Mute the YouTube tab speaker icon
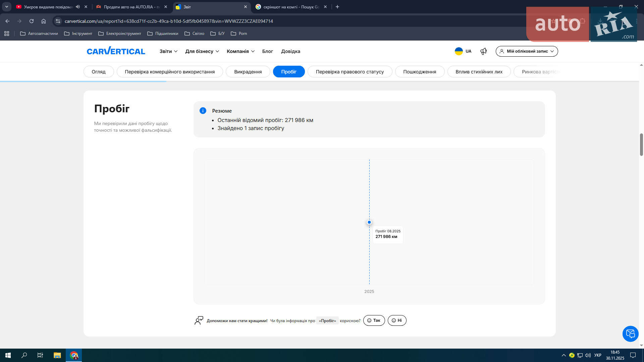The image size is (644, 362). (x=78, y=7)
